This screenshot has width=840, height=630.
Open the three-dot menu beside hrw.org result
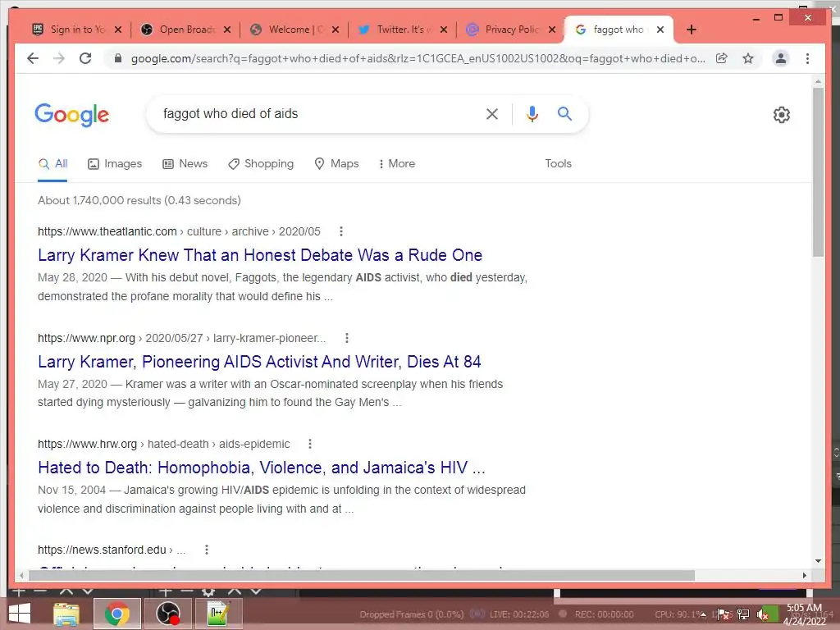[x=309, y=444]
